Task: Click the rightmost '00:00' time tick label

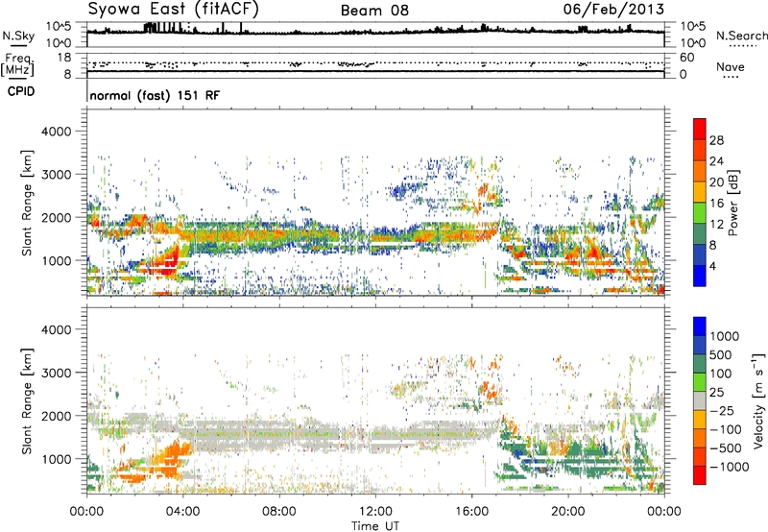Action: point(663,512)
